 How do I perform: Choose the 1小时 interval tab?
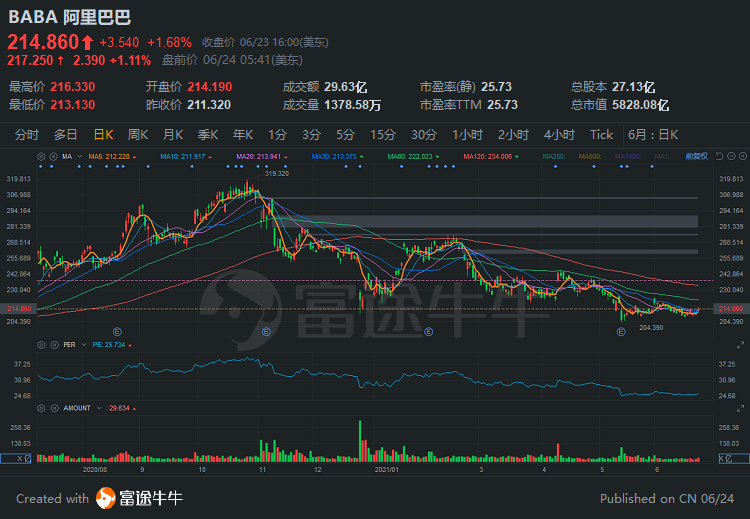468,135
